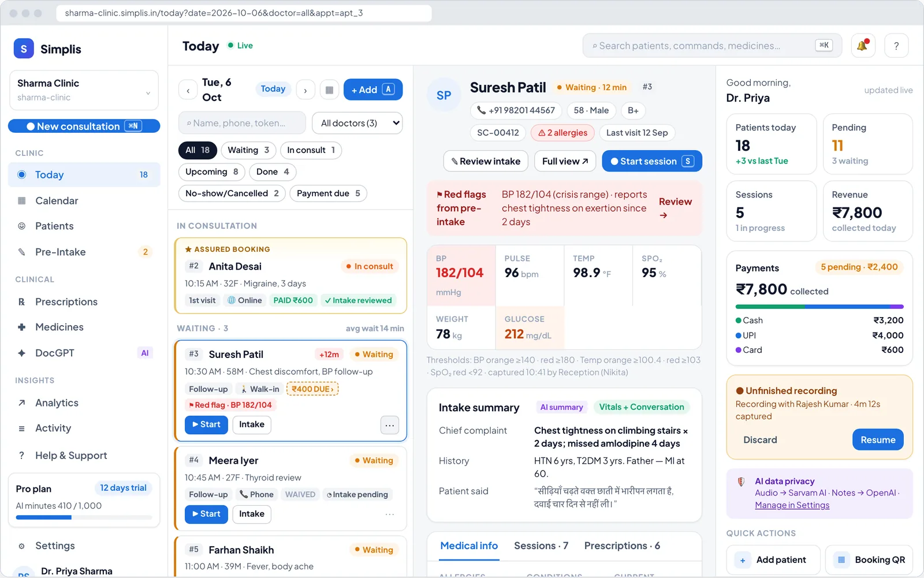Screen dimensions: 924x578
Task: Open more options for Meera Iyer card
Action: (390, 514)
